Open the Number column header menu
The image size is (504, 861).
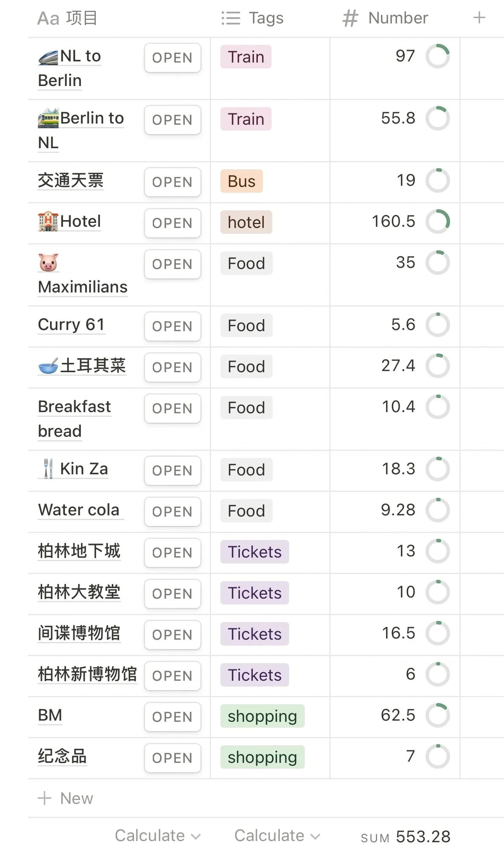[385, 18]
